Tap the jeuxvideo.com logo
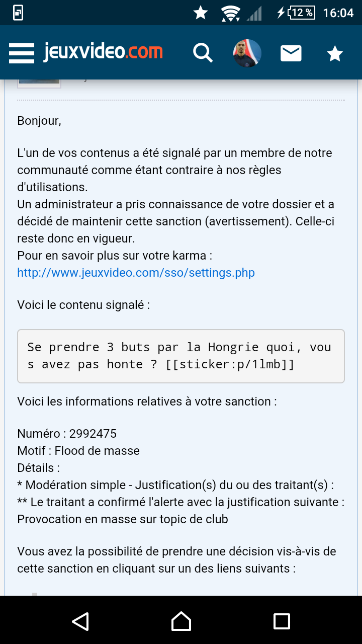 [x=103, y=52]
